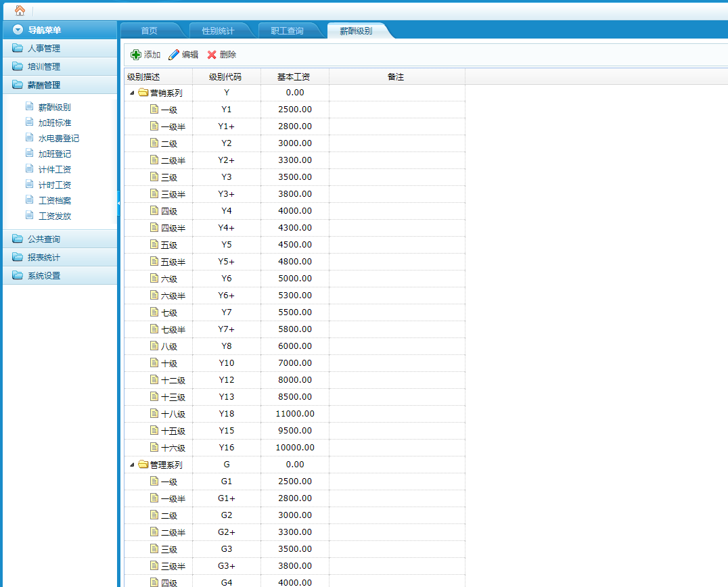Select the Y18 十八级 row
The width and height of the screenshot is (728, 587).
click(227, 414)
